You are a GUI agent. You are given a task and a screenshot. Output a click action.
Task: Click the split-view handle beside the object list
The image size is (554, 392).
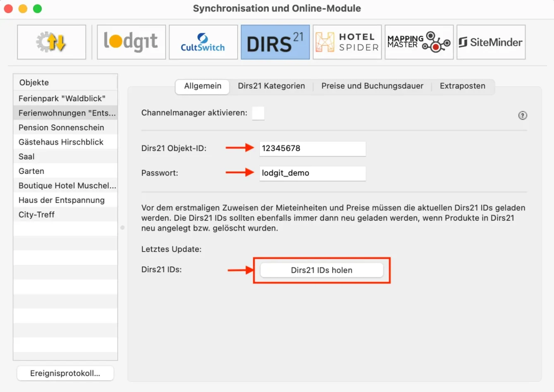(x=122, y=228)
